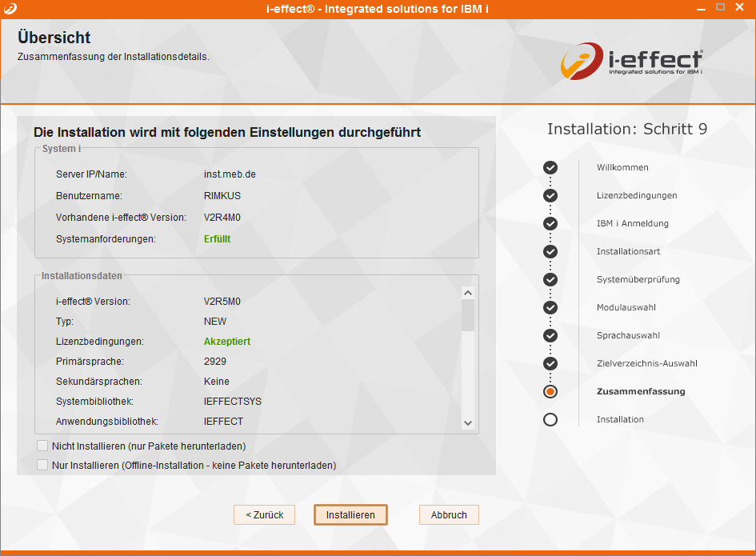The image size is (756, 556).
Task: Click the checkmark icon beside IBM i Anmeldung
Action: point(550,223)
